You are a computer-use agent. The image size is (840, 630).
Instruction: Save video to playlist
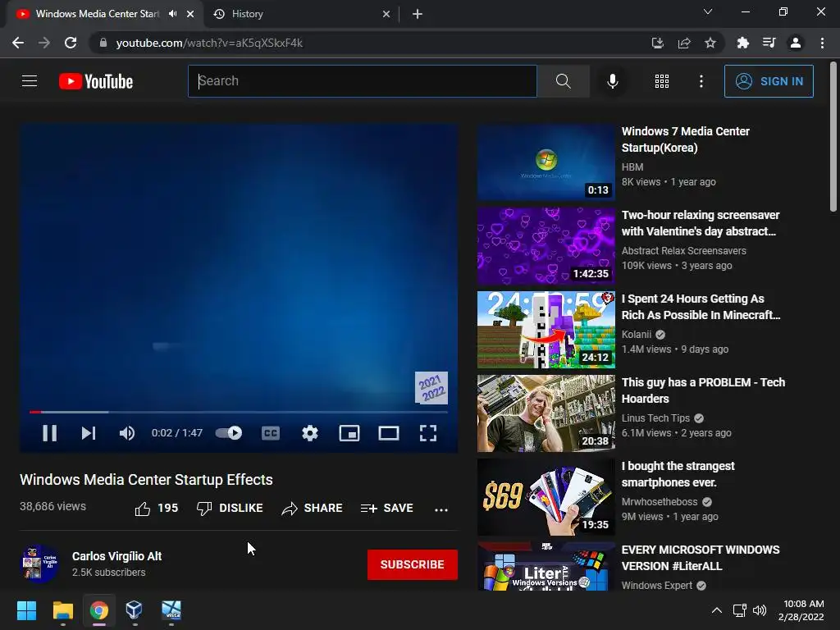387,508
